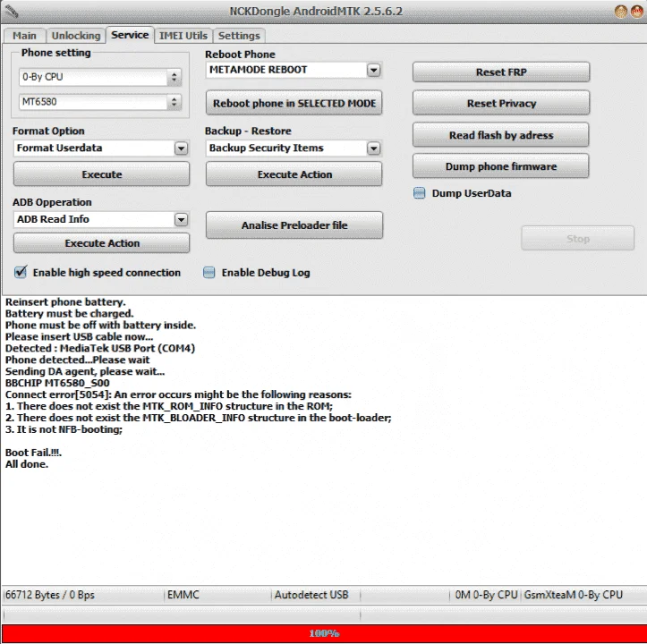The height and width of the screenshot is (644, 647).
Task: Select the Service tab
Action: point(130,35)
